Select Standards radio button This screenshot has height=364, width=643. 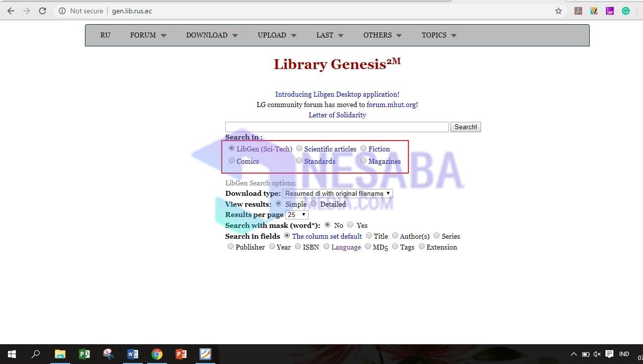click(x=299, y=160)
